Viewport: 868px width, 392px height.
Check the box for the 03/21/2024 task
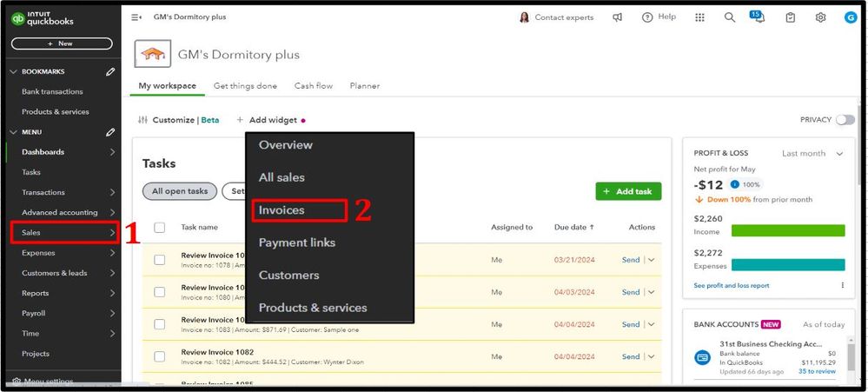coord(159,260)
